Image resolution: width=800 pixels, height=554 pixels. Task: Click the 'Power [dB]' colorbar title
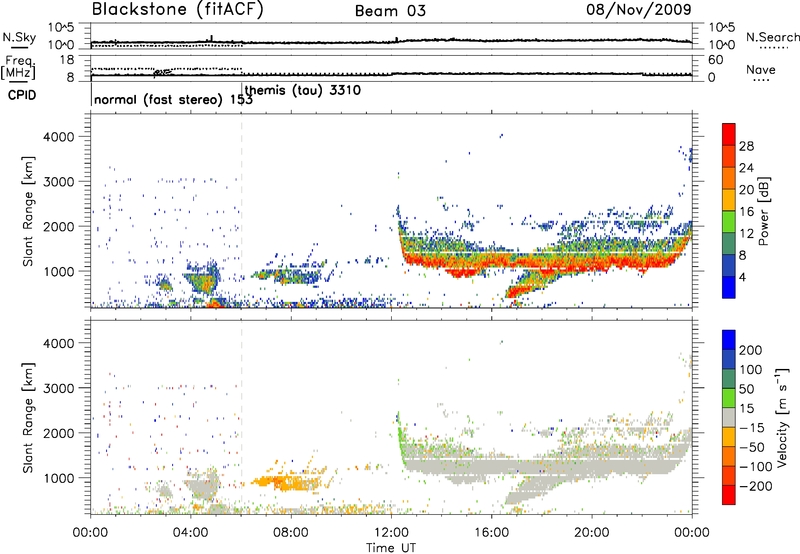[764, 211]
